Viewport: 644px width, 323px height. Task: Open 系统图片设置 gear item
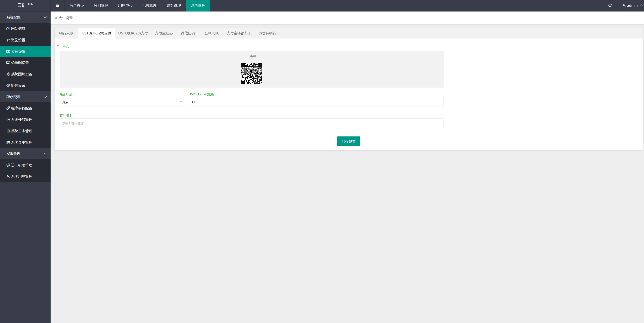tap(22, 74)
